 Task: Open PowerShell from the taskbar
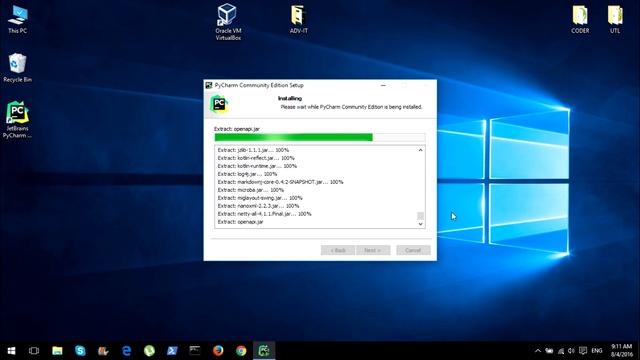172,351
